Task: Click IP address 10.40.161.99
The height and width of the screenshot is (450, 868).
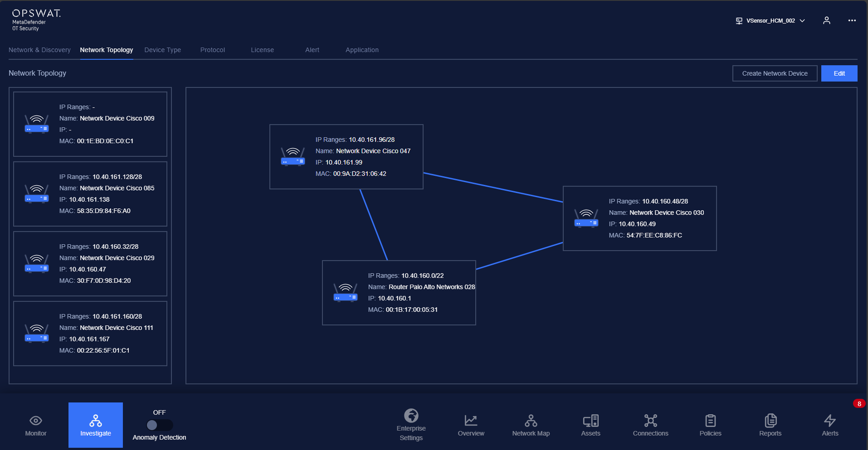Action: [344, 162]
